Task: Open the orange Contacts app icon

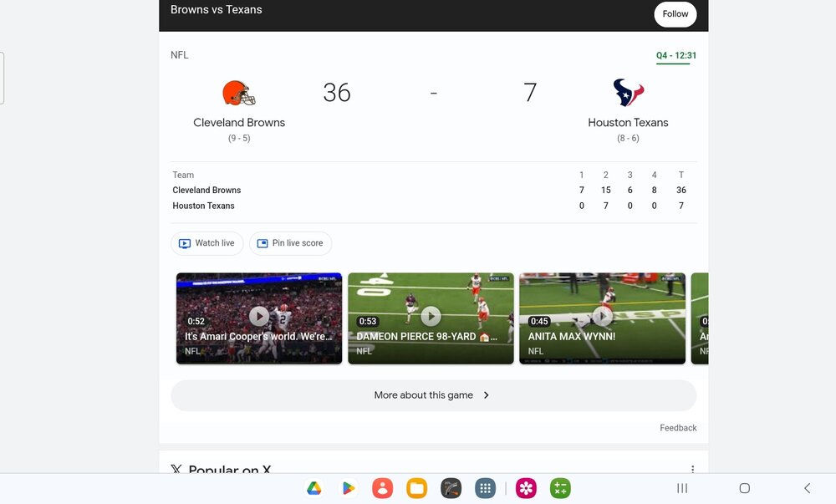Action: pyautogui.click(x=382, y=488)
